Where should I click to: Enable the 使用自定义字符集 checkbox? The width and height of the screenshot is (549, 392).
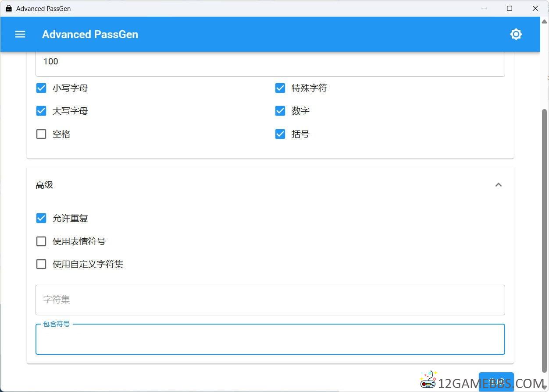coord(41,264)
